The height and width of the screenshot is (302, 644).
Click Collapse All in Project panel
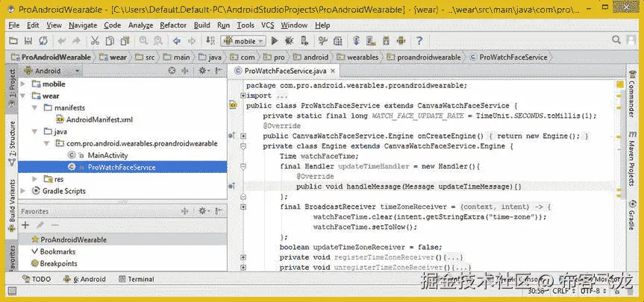[184, 71]
